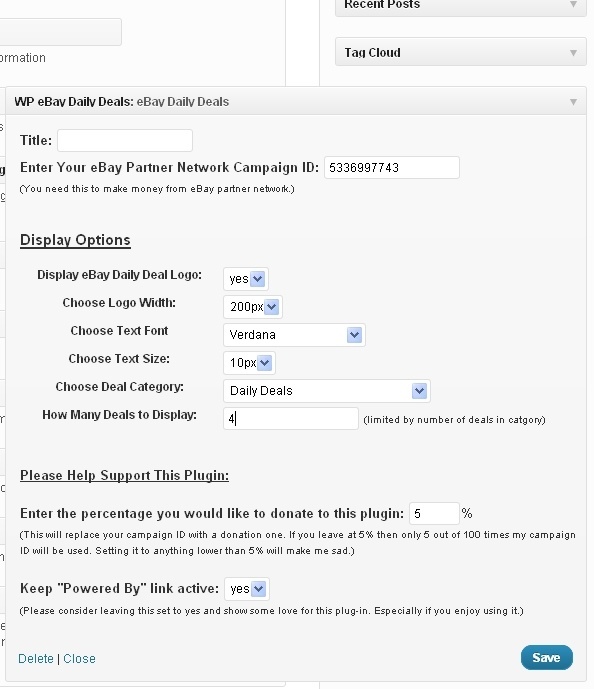Click the Delete link
The image size is (594, 689).
pyautogui.click(x=36, y=659)
